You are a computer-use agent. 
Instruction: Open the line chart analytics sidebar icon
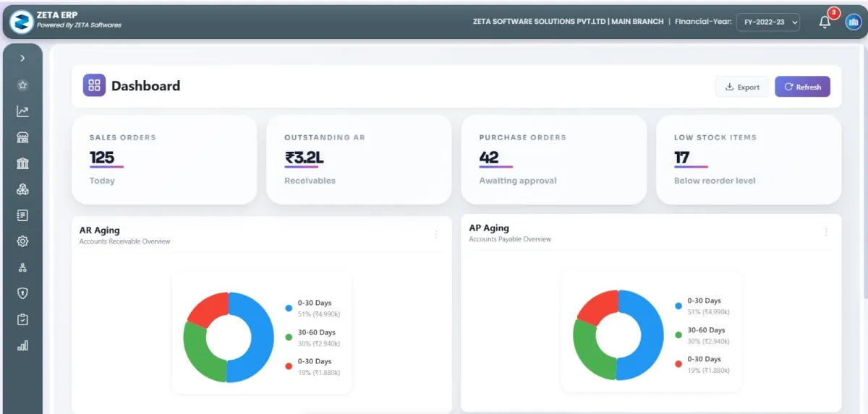[22, 111]
